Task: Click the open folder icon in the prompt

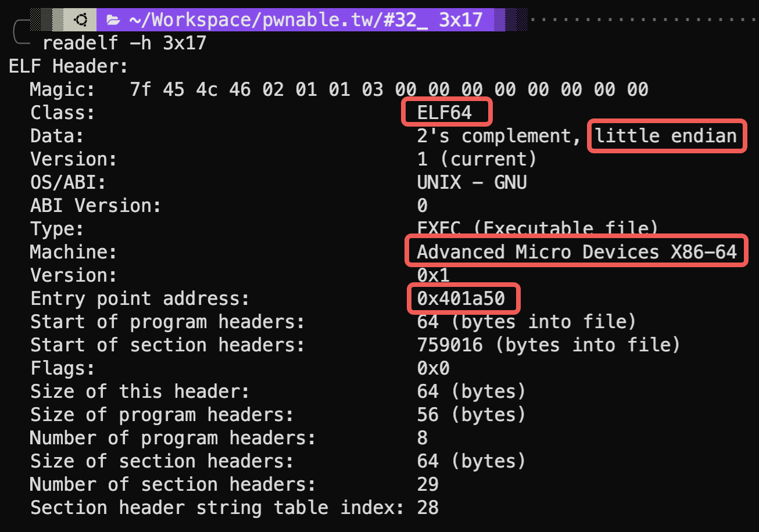Action: click(113, 20)
